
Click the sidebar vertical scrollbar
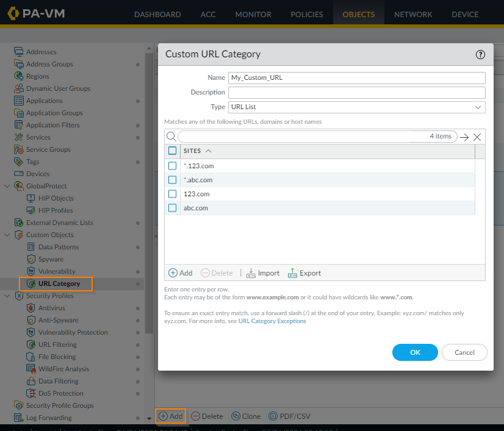click(149, 183)
